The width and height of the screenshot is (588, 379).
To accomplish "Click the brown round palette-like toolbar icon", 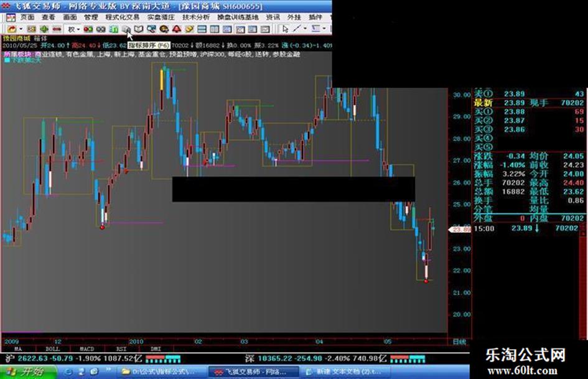I will [x=164, y=29].
